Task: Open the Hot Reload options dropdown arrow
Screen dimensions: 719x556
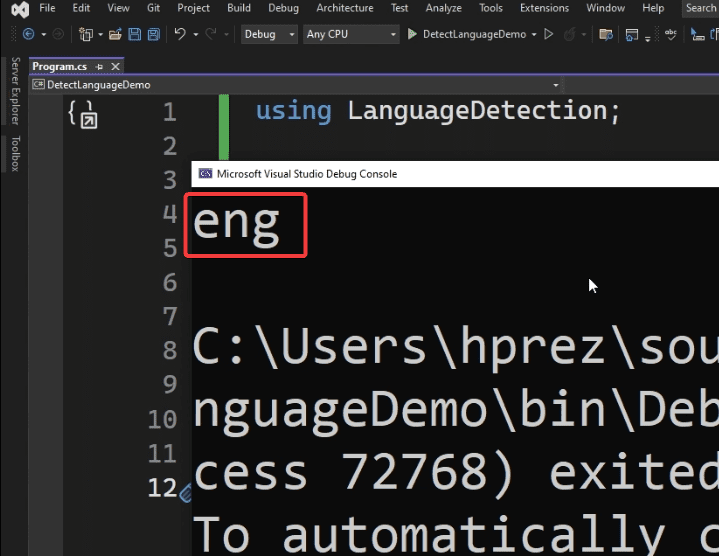Action: [x=583, y=34]
